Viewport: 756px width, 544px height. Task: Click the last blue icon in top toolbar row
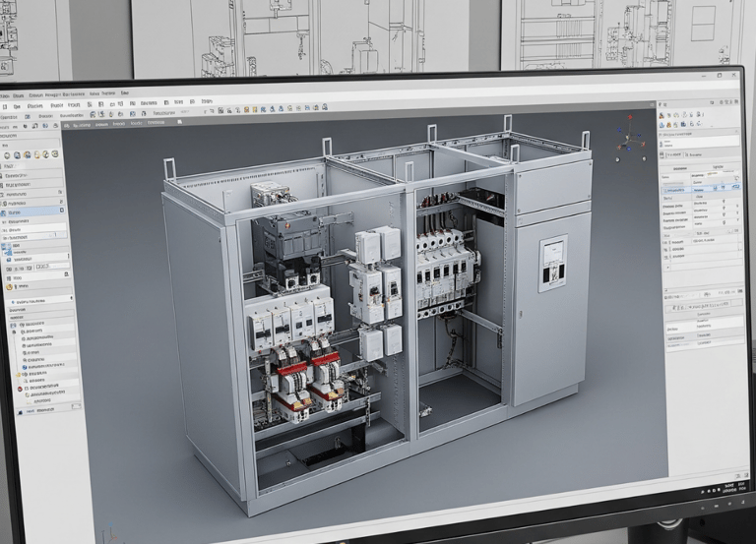(x=325, y=107)
